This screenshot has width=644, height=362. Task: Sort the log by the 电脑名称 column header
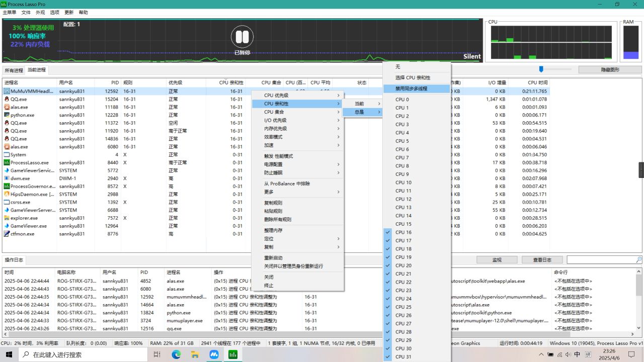(77, 272)
